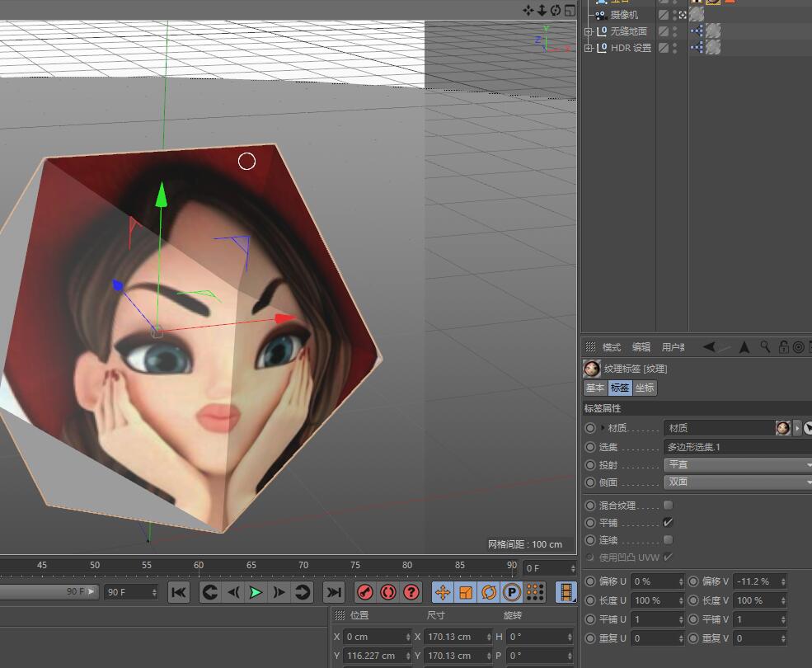This screenshot has width=812, height=668.
Task: Click the record active objects key icon
Action: tap(365, 592)
